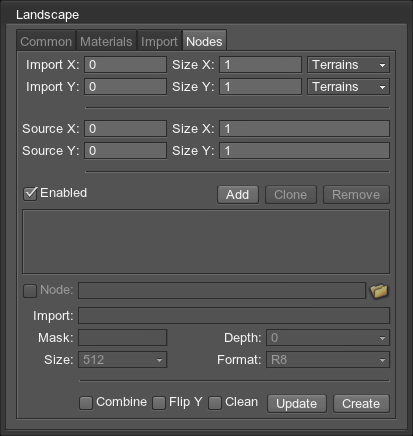Click the Add button
413x436 pixels.
238,195
